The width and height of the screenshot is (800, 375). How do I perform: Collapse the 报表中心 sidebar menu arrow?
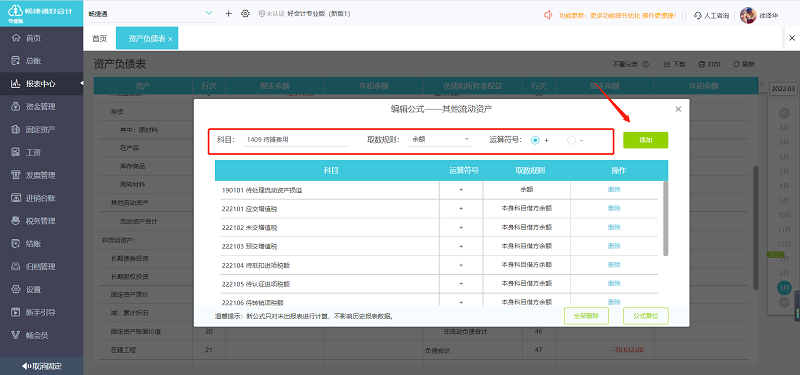click(x=81, y=84)
